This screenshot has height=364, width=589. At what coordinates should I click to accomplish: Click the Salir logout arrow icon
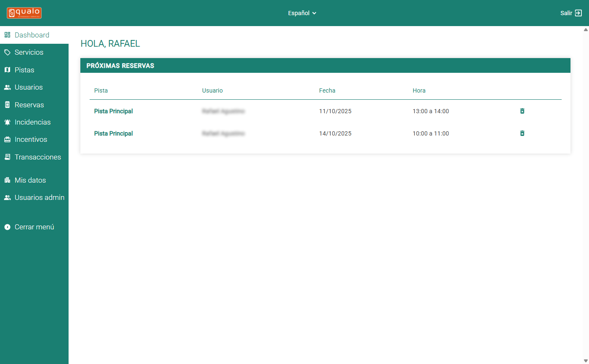point(578,13)
